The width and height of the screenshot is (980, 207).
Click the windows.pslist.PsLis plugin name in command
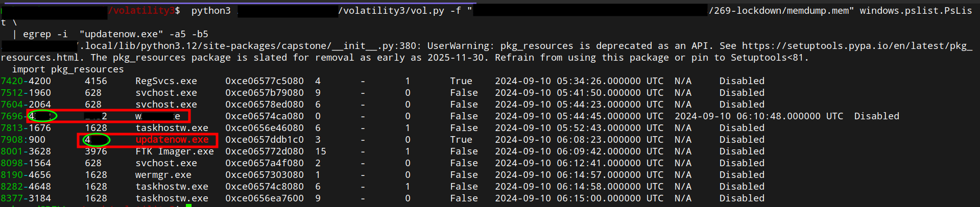[916, 11]
